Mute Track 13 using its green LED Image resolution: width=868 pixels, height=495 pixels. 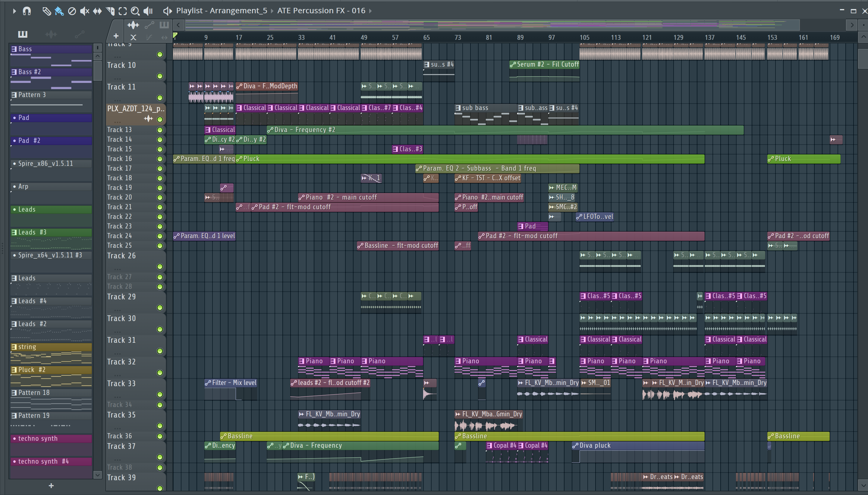pyautogui.click(x=160, y=130)
